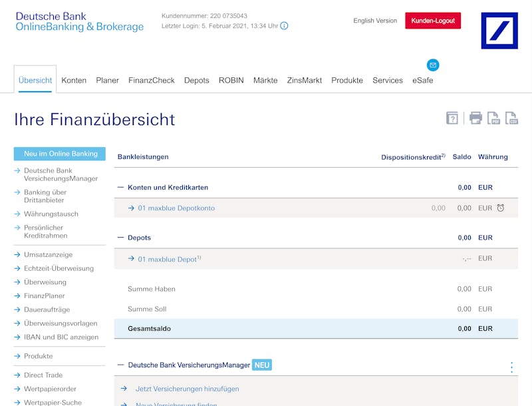Export overview as PDF icon
Image resolution: width=532 pixels, height=406 pixels.
pyautogui.click(x=493, y=118)
